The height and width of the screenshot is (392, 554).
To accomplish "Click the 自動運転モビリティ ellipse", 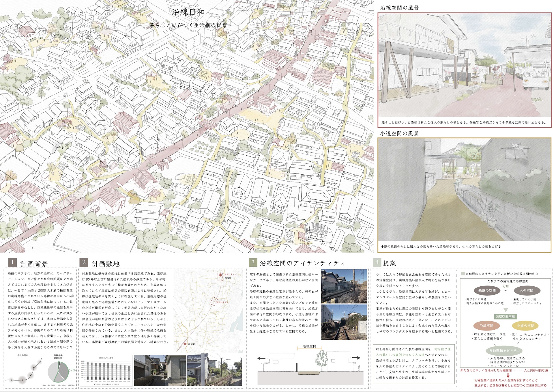I will pos(504,351).
